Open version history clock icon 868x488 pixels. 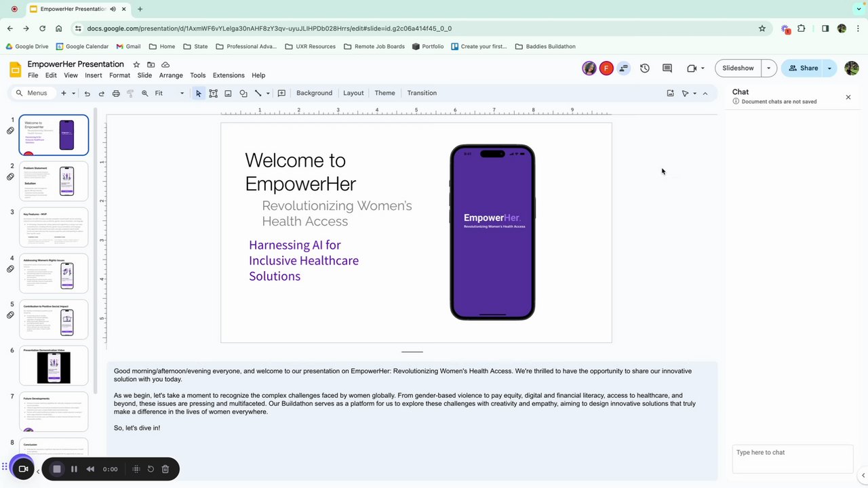[x=645, y=68]
